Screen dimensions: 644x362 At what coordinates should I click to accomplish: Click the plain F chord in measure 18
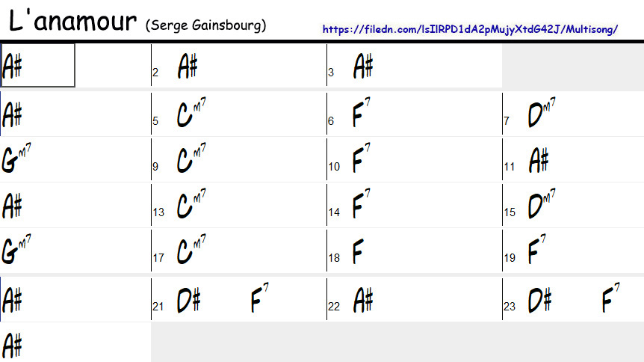359,252
